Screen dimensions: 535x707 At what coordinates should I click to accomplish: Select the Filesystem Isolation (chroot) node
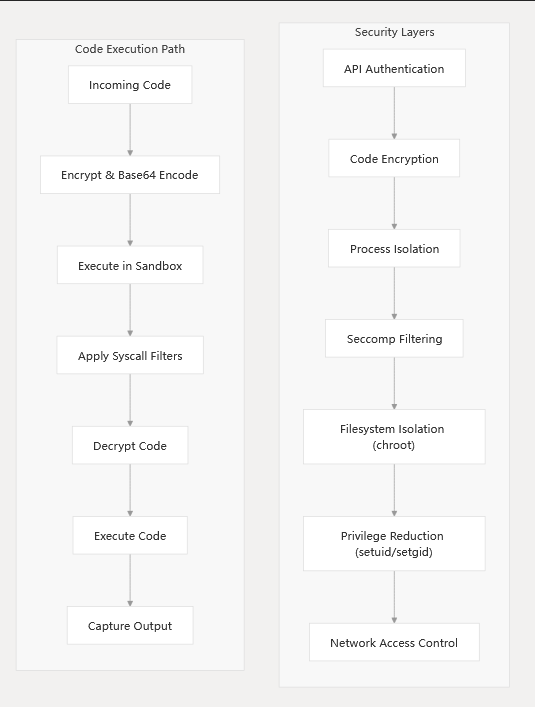pyautogui.click(x=394, y=437)
